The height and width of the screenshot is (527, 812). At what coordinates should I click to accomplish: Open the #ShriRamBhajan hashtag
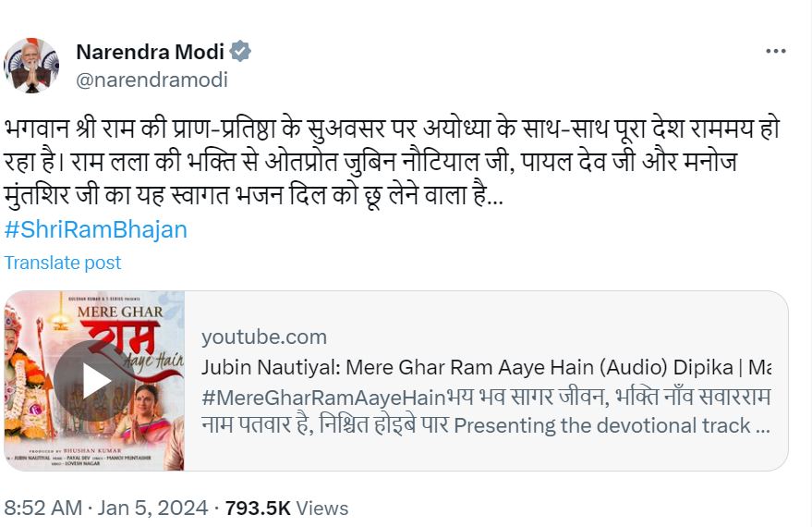tap(96, 229)
